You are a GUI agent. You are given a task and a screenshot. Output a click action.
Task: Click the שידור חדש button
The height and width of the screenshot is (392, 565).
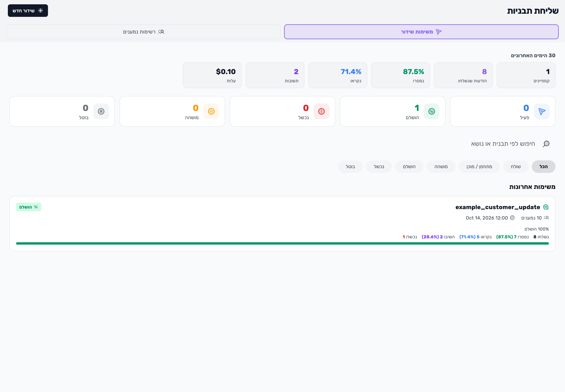pyautogui.click(x=28, y=11)
